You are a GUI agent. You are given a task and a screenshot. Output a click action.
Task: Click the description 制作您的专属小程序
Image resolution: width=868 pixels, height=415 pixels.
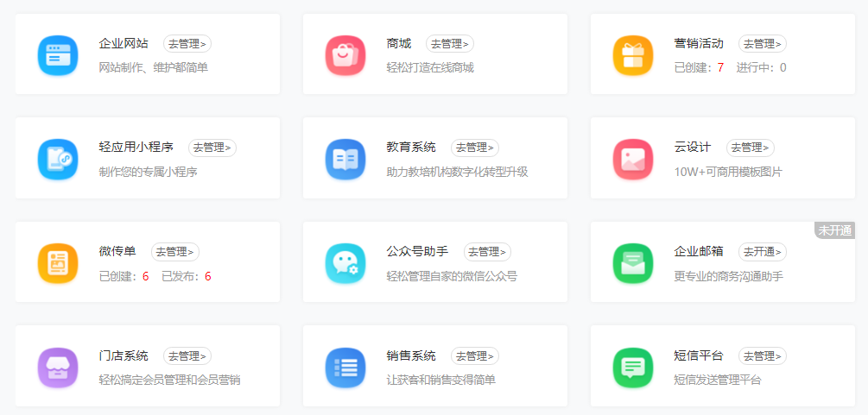pyautogui.click(x=148, y=172)
